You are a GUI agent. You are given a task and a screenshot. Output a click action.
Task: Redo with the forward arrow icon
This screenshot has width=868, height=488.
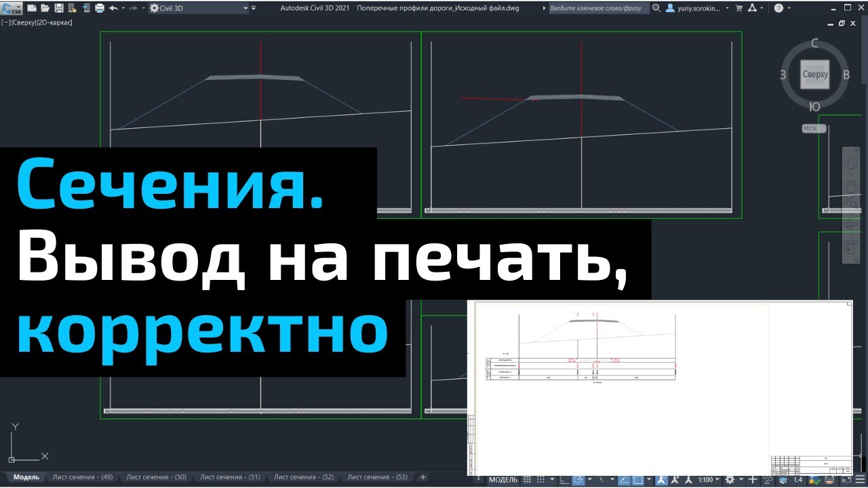pyautogui.click(x=133, y=8)
